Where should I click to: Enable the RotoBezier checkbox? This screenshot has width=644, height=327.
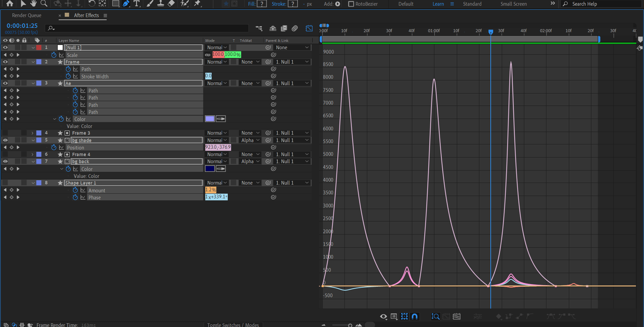[351, 4]
